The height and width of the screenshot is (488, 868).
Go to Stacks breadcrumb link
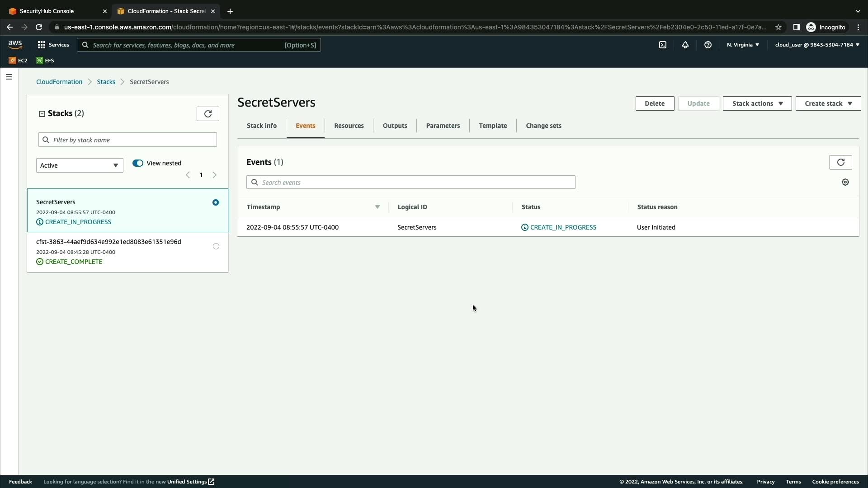[x=106, y=82]
